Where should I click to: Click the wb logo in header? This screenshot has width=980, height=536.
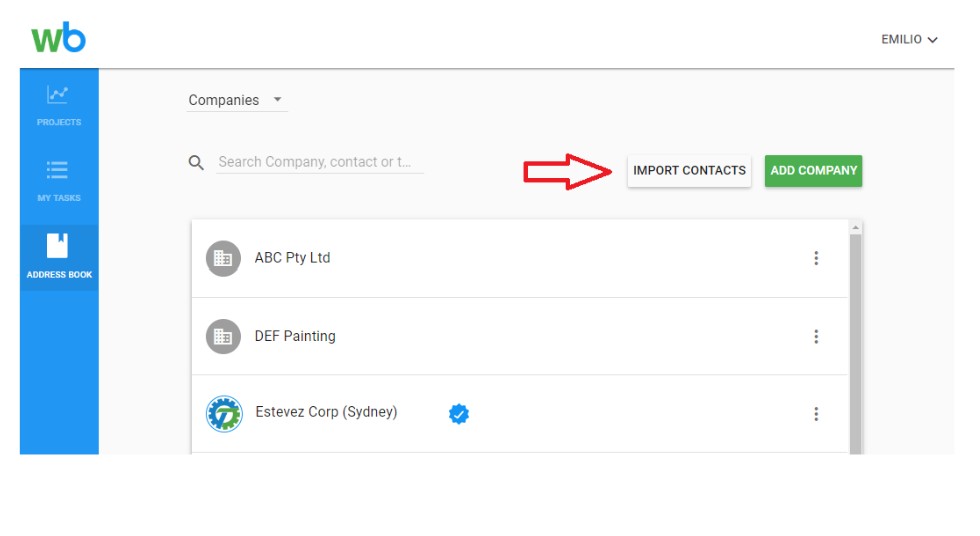59,37
